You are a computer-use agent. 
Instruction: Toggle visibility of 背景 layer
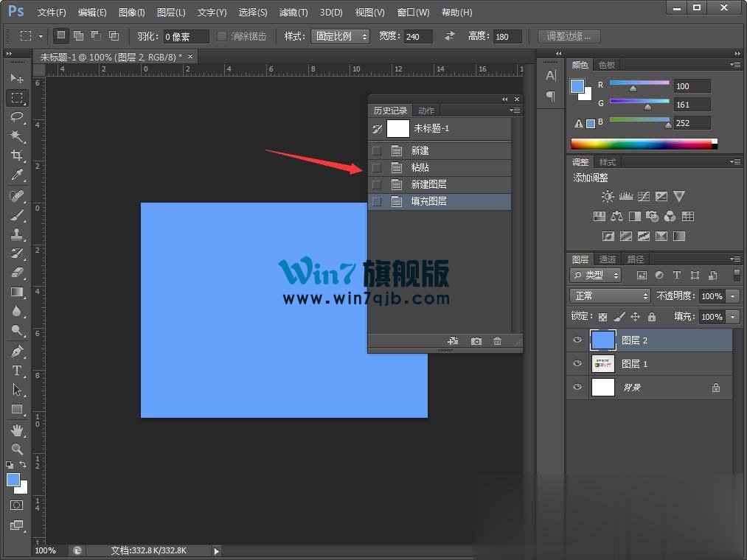[577, 387]
